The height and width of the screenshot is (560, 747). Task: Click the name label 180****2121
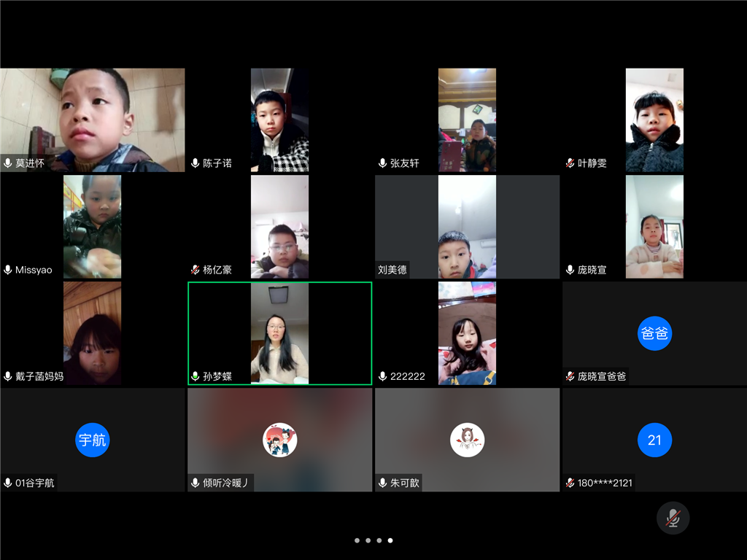[605, 483]
